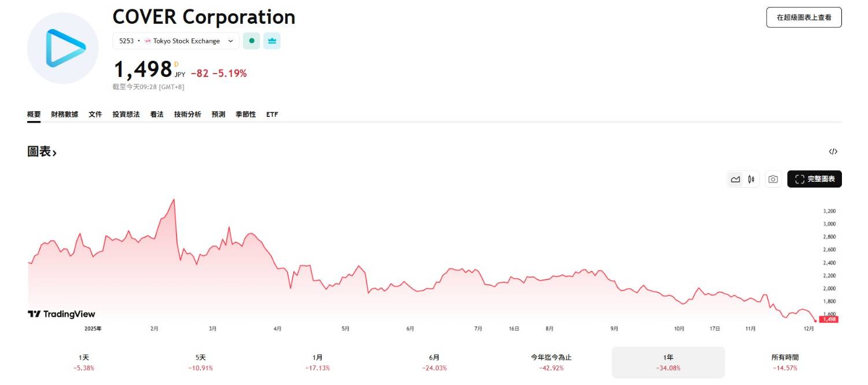Select the 6月 performance period
Viewport: 868px width, 385px height.
point(434,362)
